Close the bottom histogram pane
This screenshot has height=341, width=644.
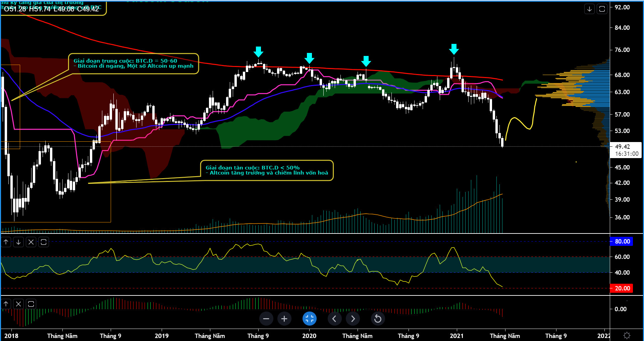point(18,304)
